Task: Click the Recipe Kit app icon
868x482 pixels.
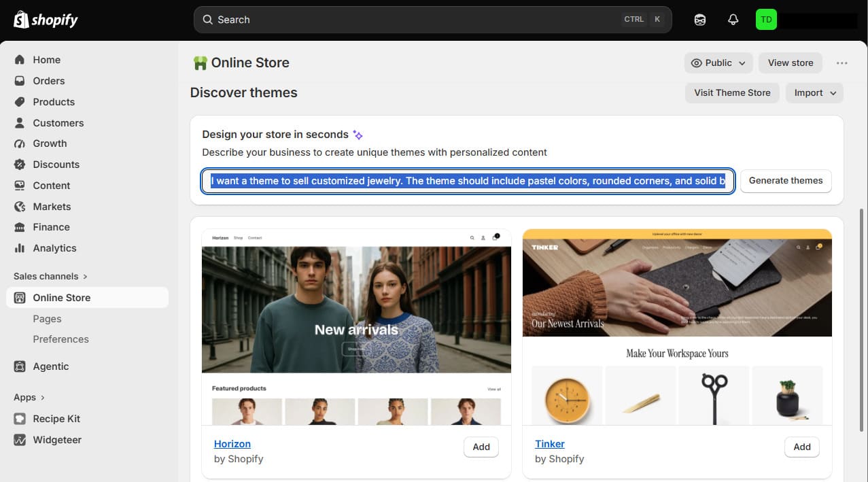Action: pyautogui.click(x=20, y=419)
